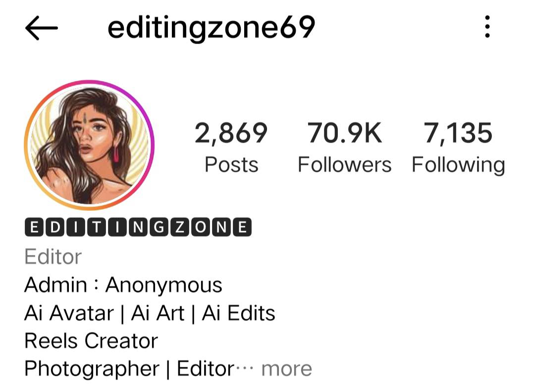Viewport: 535px width, 392px height.
Task: Tap the Ai Avatar | Ai Art line
Action: click(x=150, y=313)
